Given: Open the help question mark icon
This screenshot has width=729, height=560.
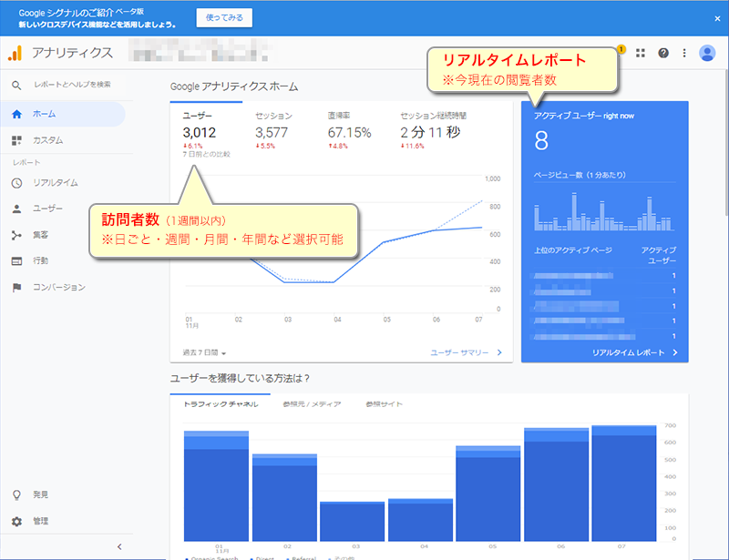Looking at the screenshot, I should click(x=663, y=54).
